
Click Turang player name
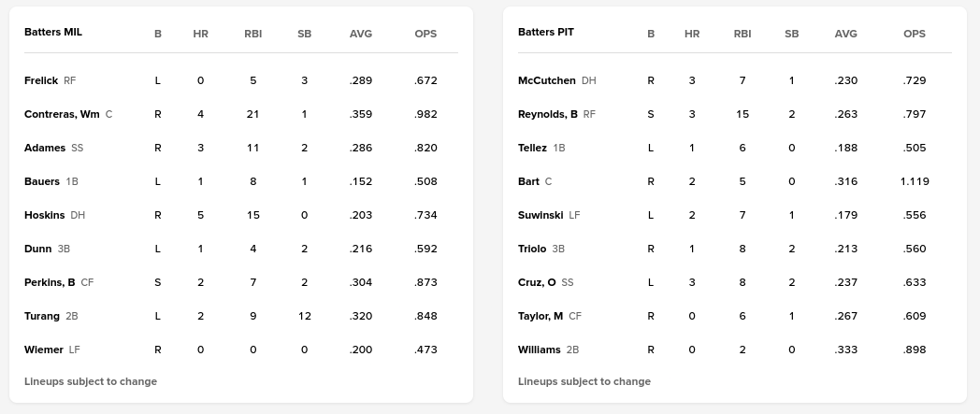tap(42, 316)
